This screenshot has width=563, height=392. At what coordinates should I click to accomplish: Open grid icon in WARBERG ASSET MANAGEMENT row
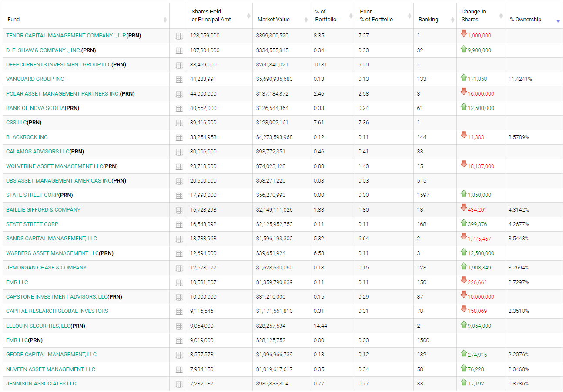coord(179,254)
